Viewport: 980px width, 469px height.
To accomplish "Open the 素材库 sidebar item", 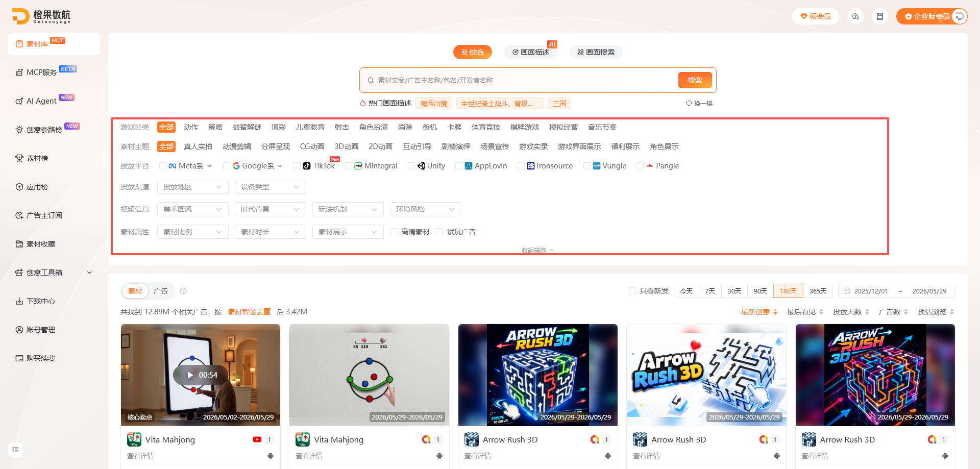I will 54,44.
